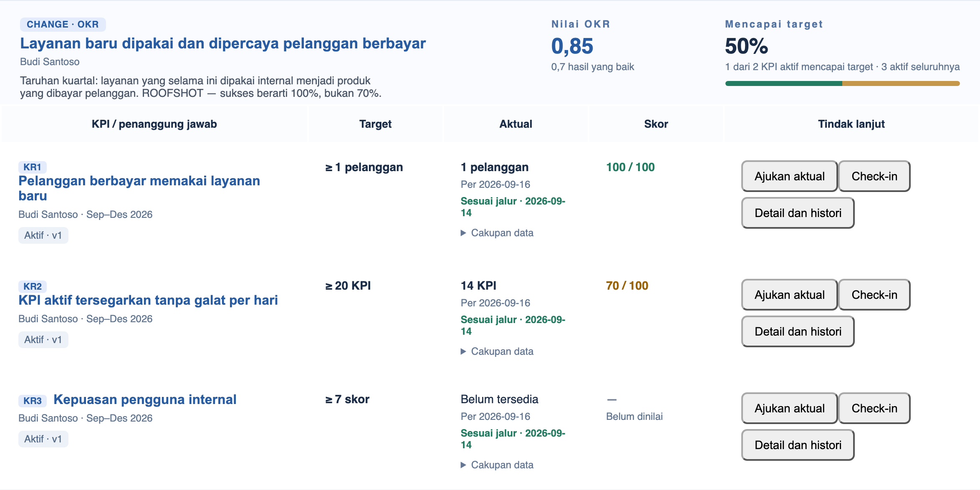Click target '≥ 1 pelanggan'
The width and height of the screenshot is (980, 490).
364,167
